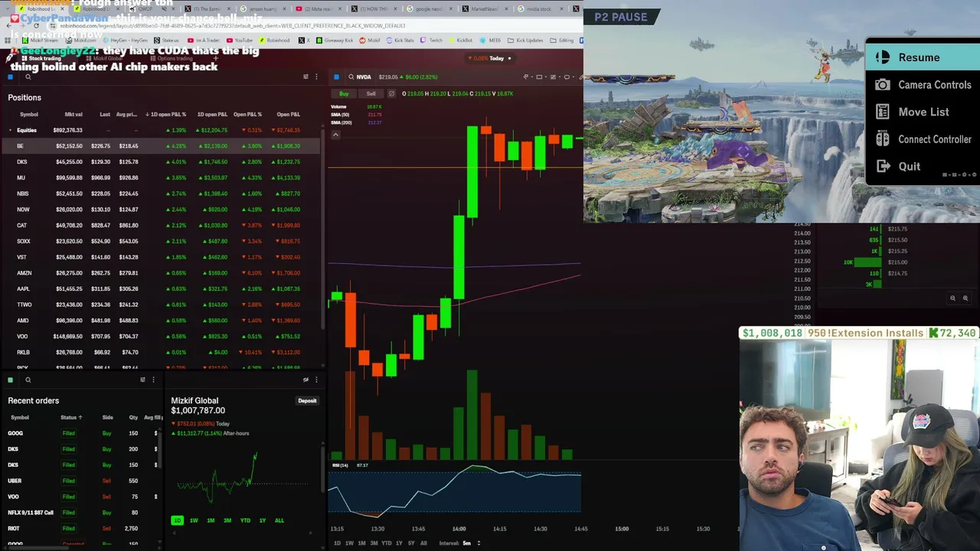
Task: Sort Recent orders by Status column
Action: click(71, 418)
